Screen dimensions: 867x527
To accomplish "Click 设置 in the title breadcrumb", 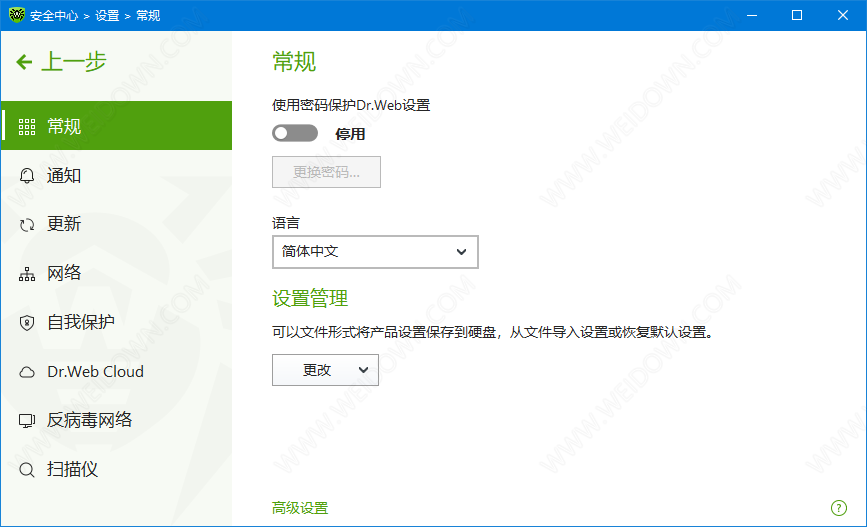I will (107, 15).
